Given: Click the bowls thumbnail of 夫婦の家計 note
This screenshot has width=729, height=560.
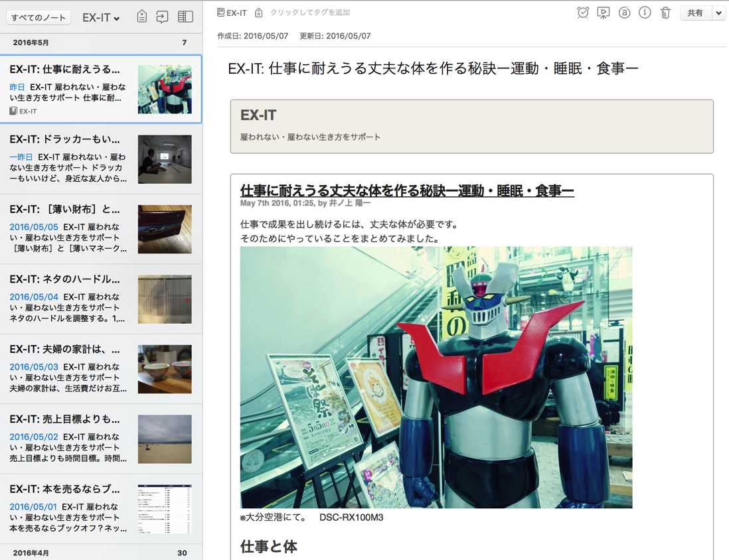Looking at the screenshot, I should (x=165, y=369).
